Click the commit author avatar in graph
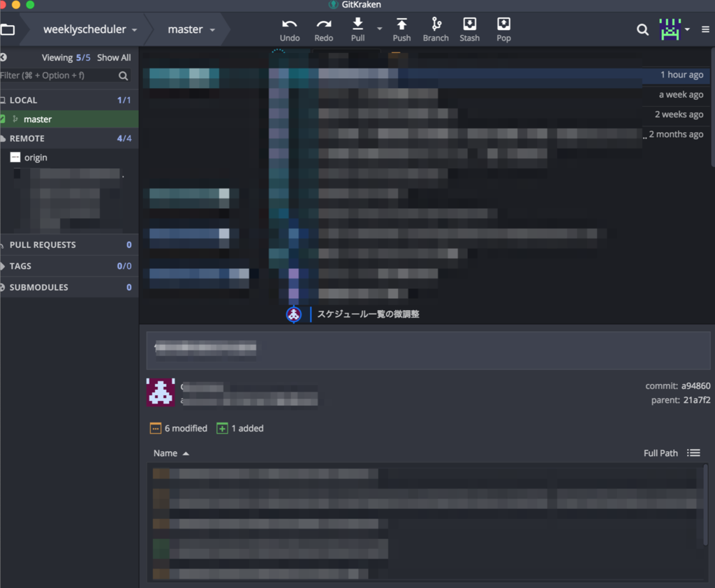This screenshot has width=715, height=588. click(294, 314)
